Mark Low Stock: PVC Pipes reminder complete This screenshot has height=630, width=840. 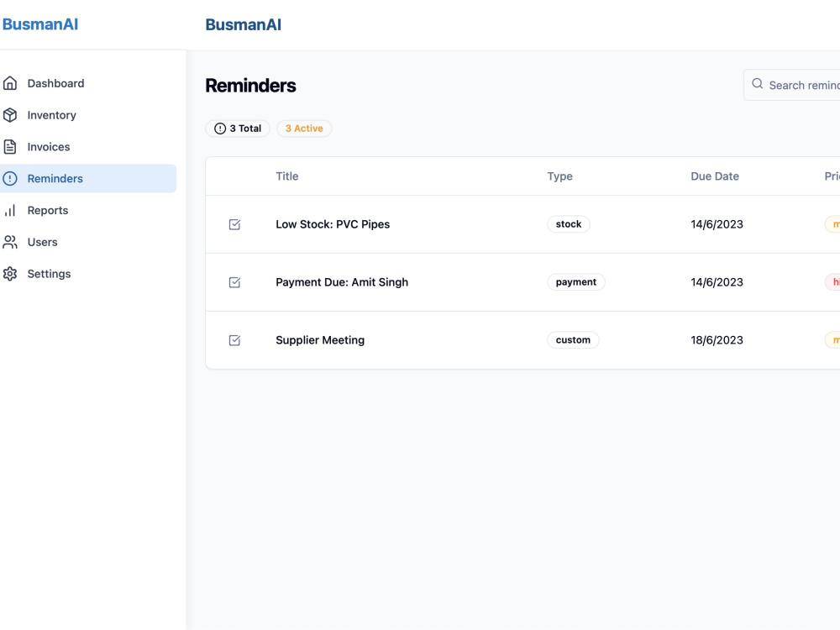pos(234,224)
